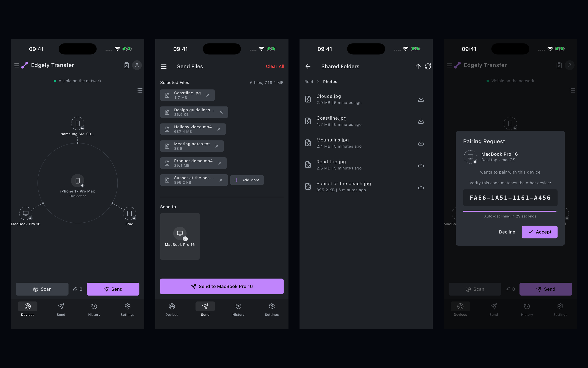Click Scan button on first screen

pos(42,289)
